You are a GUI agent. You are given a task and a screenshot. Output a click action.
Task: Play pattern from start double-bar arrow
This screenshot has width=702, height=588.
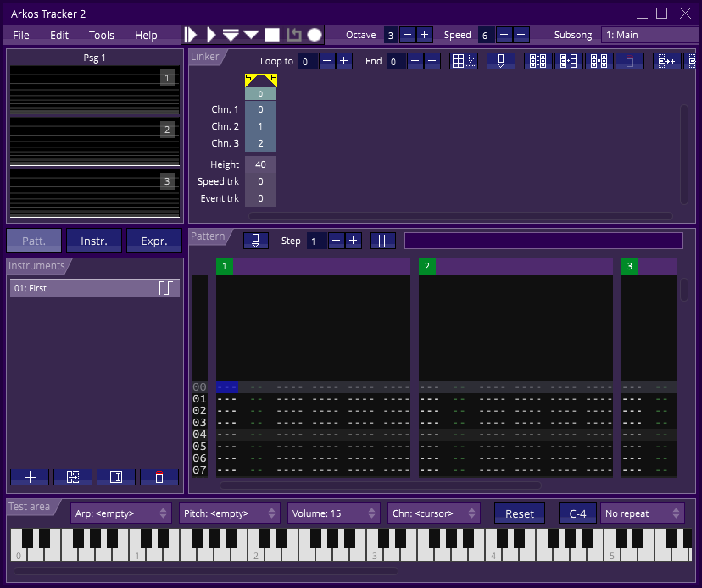pos(231,35)
